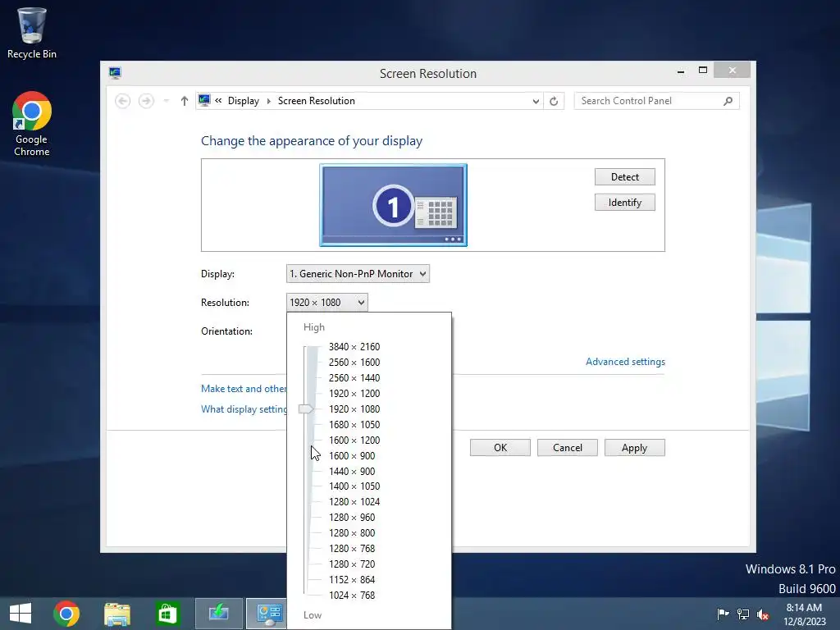Image resolution: width=840 pixels, height=630 pixels.
Task: Choose 1152 × 864 resolution
Action: pos(352,580)
